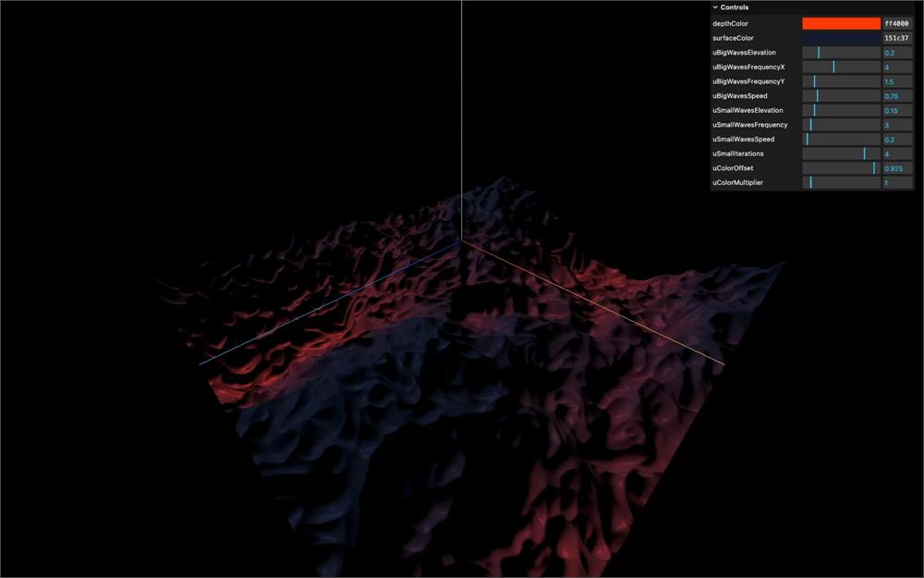Open the surfaceColor dark blue swatch

click(x=841, y=38)
